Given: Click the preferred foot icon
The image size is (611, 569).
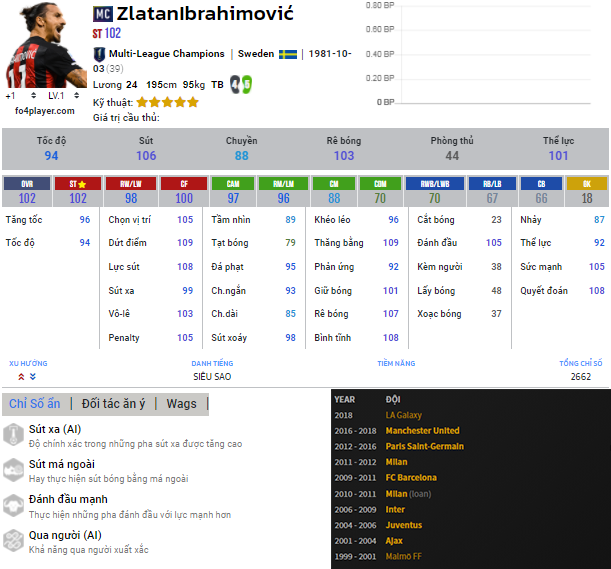Looking at the screenshot, I should [x=239, y=84].
